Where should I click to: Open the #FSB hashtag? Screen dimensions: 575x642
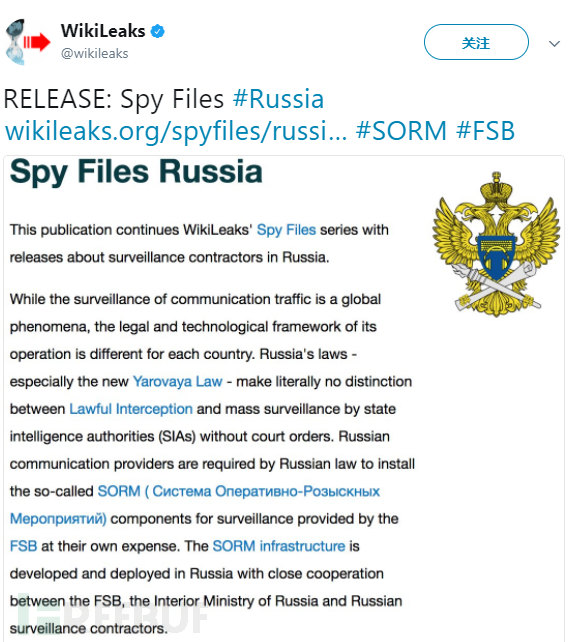485,131
